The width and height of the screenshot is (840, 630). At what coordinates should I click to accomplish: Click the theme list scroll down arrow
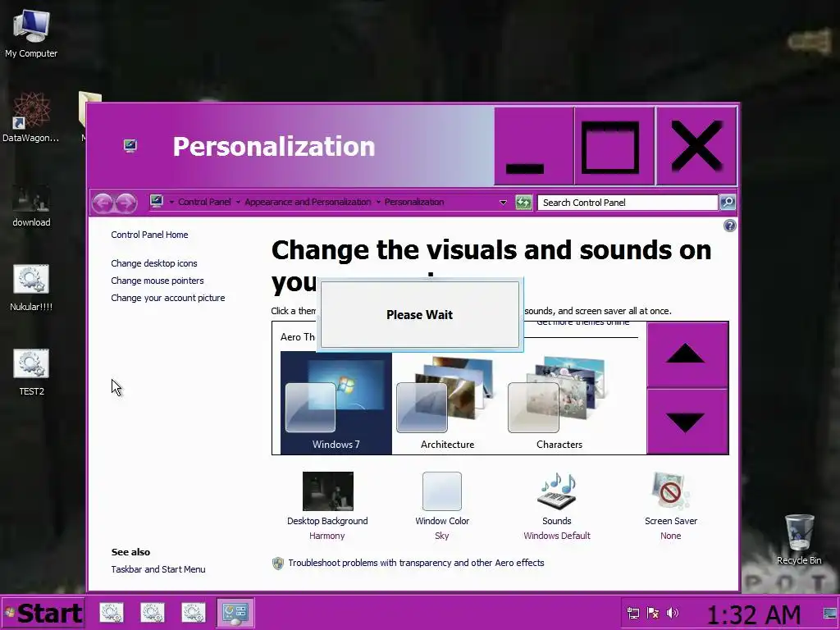tap(687, 422)
